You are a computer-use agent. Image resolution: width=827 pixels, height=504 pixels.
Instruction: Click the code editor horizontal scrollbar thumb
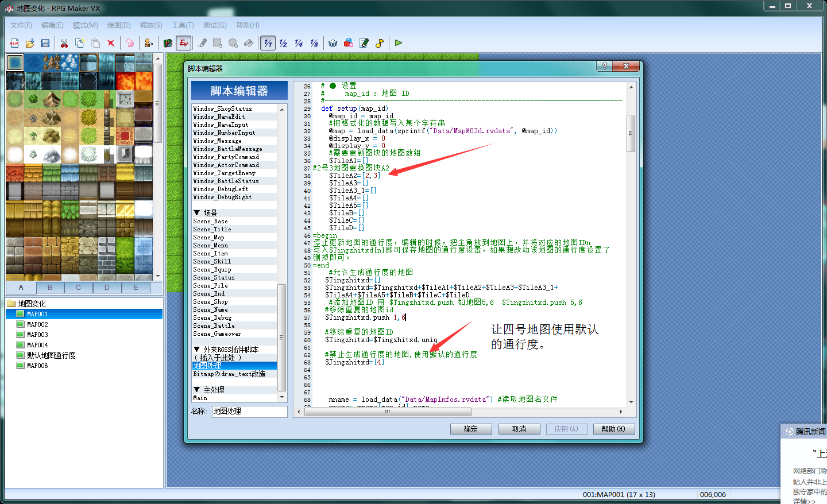pyautogui.click(x=387, y=412)
